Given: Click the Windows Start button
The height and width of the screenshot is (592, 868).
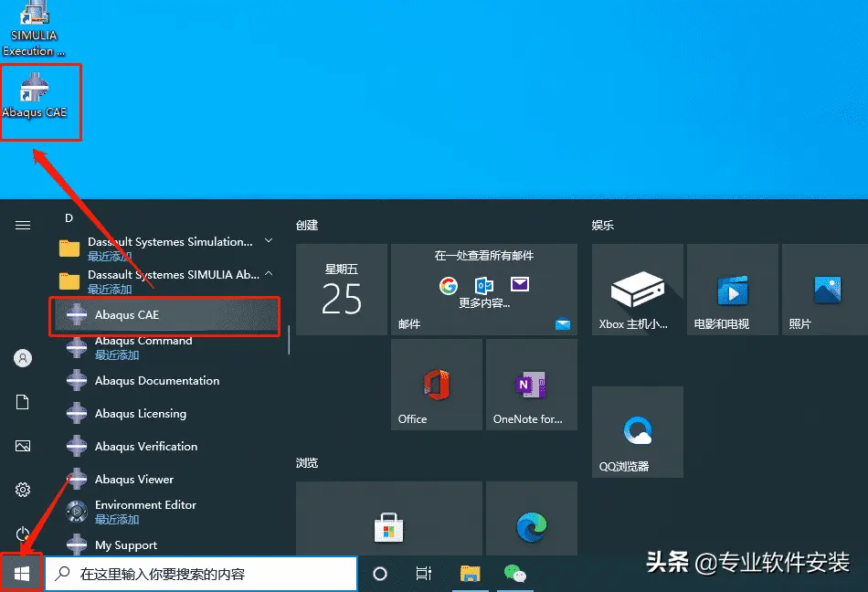Looking at the screenshot, I should tap(22, 574).
